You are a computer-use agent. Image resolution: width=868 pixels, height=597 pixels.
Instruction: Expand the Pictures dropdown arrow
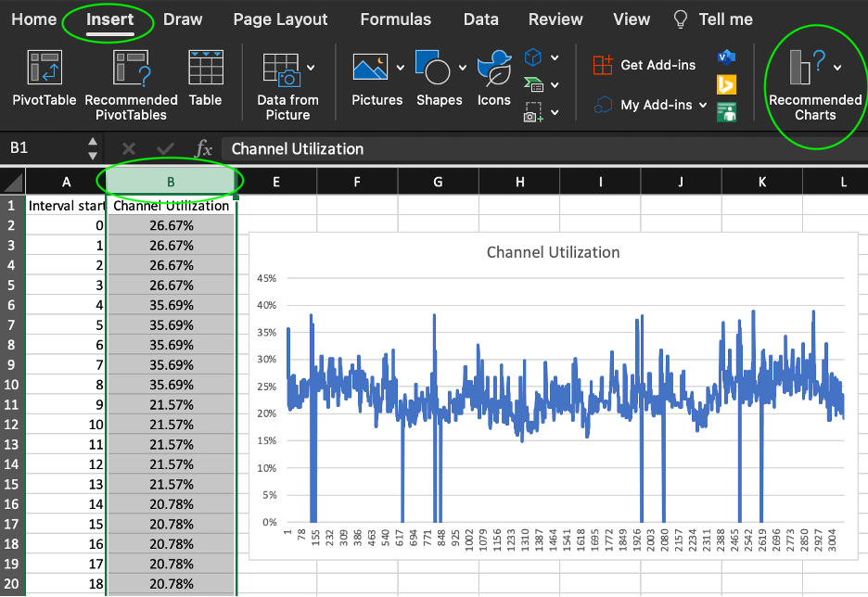[401, 68]
